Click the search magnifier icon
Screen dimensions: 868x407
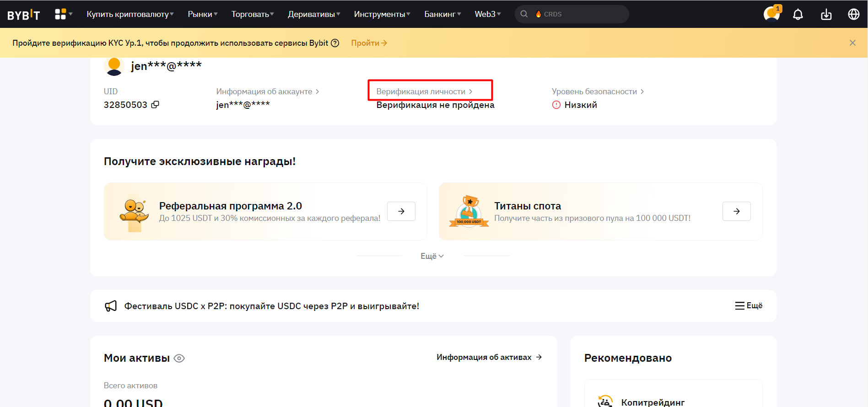pos(524,14)
